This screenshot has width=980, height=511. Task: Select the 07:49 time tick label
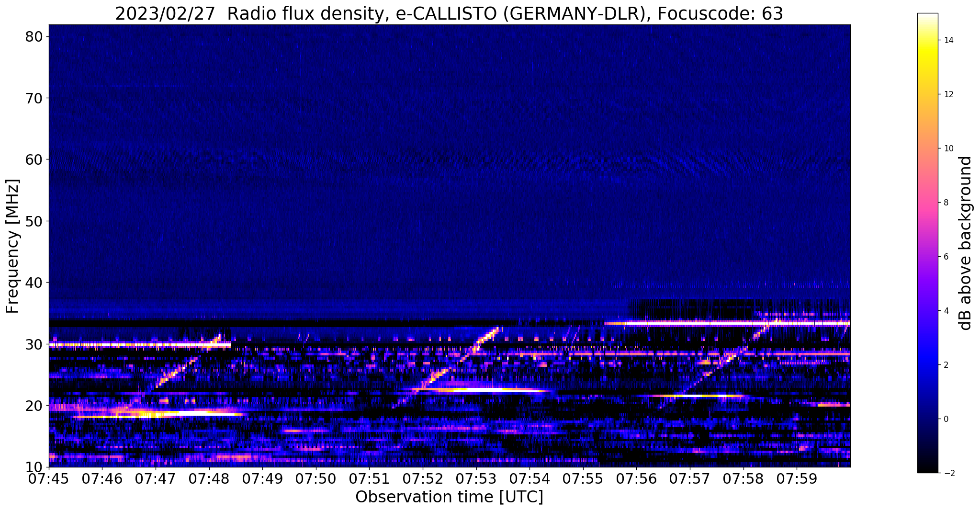point(262,478)
